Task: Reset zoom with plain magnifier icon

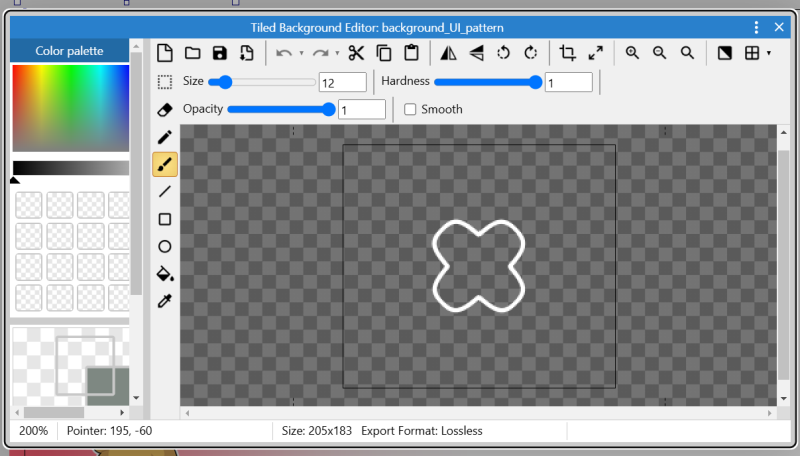Action: pos(687,53)
